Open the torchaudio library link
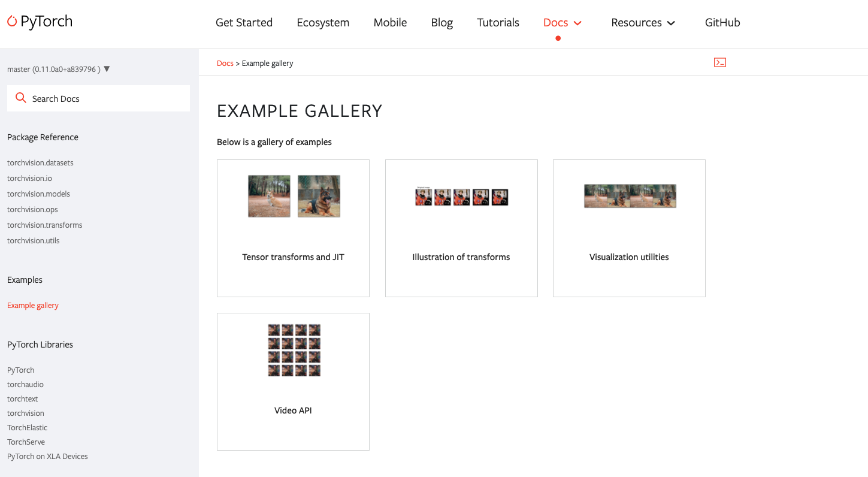The image size is (868, 477). coord(25,384)
